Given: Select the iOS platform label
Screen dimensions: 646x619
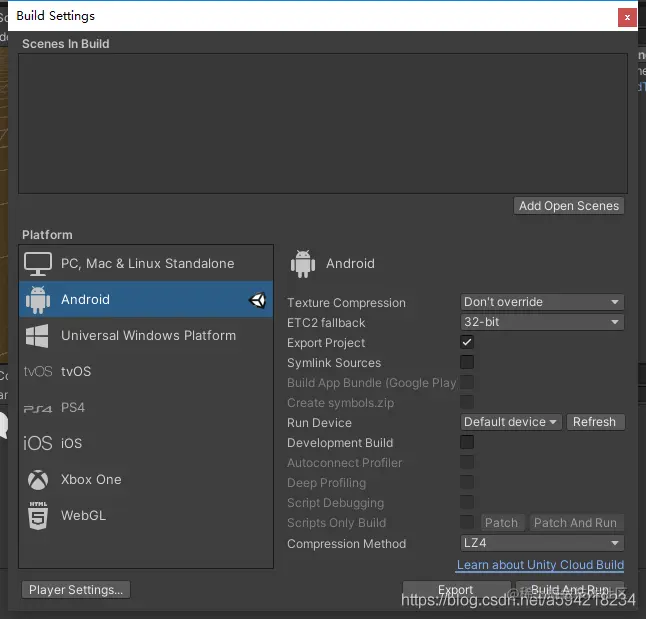Looking at the screenshot, I should [72, 443].
